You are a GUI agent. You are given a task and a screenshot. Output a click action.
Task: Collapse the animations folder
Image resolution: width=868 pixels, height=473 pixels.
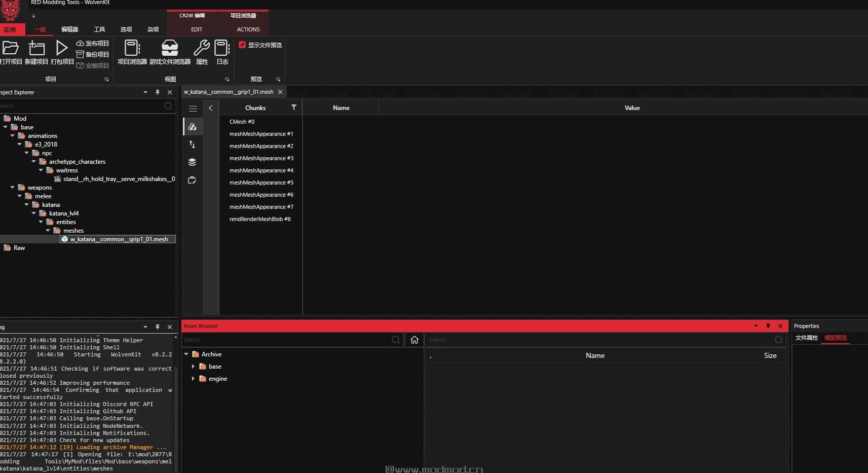click(x=13, y=136)
